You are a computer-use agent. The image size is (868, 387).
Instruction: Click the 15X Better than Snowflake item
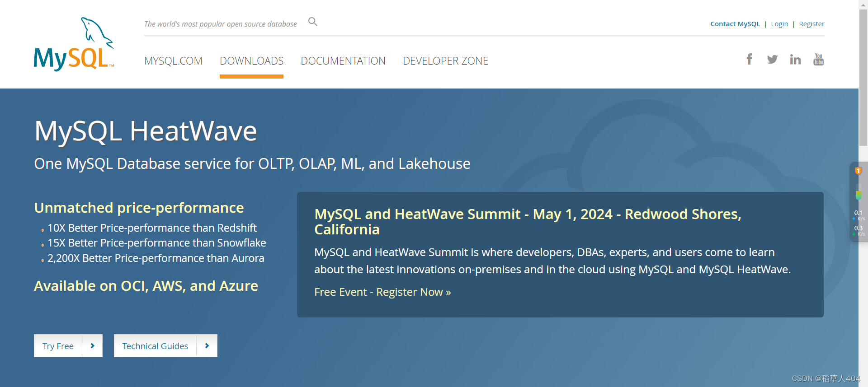pyautogui.click(x=156, y=243)
